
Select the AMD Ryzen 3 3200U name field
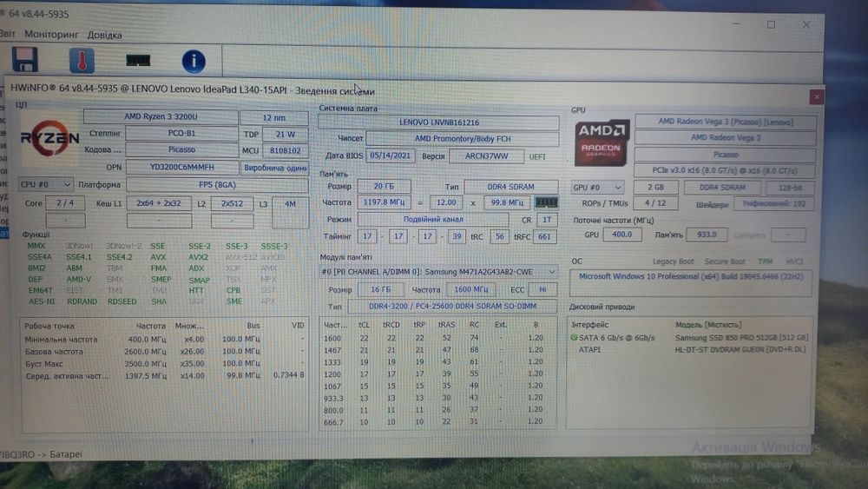(x=161, y=117)
